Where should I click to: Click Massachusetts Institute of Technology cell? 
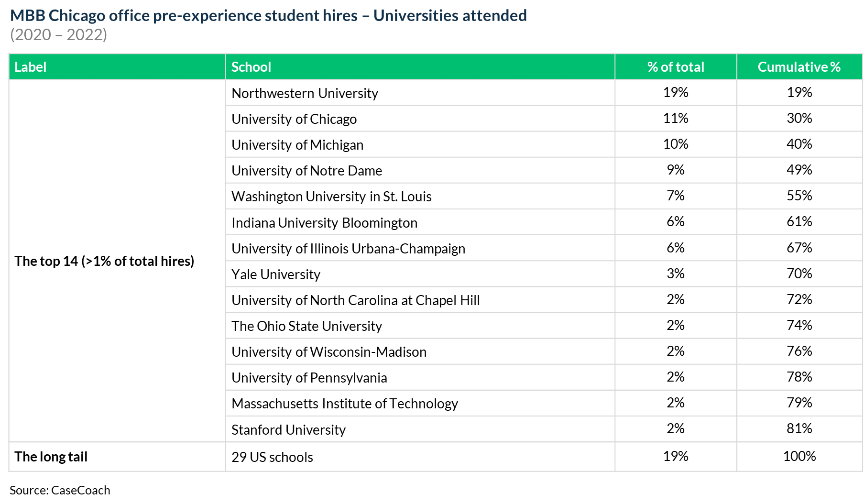point(420,403)
